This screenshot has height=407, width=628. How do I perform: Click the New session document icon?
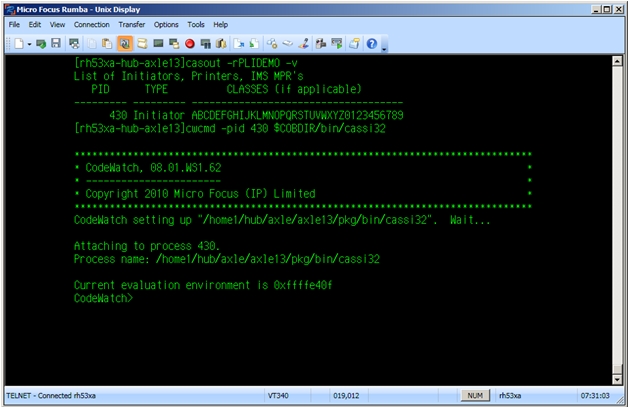(x=18, y=43)
